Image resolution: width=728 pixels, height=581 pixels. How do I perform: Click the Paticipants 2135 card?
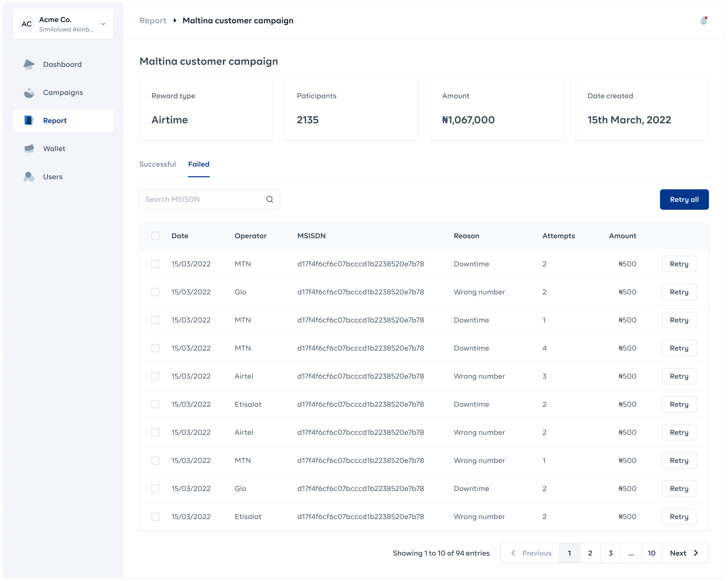coord(351,108)
